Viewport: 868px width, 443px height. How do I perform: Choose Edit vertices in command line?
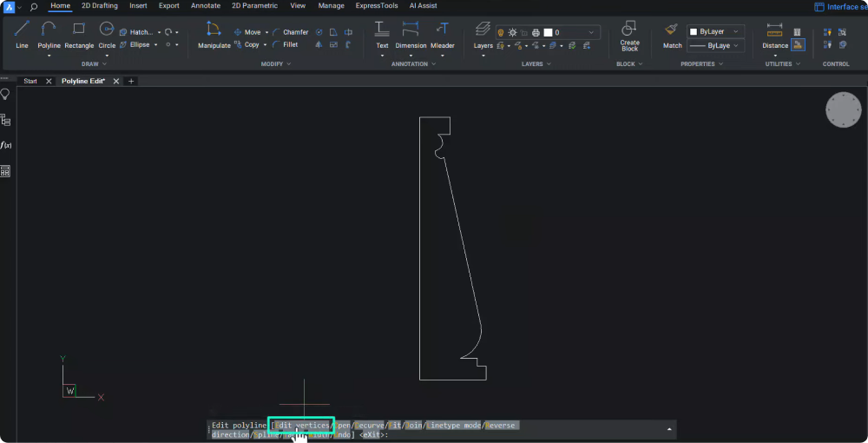[x=301, y=426]
